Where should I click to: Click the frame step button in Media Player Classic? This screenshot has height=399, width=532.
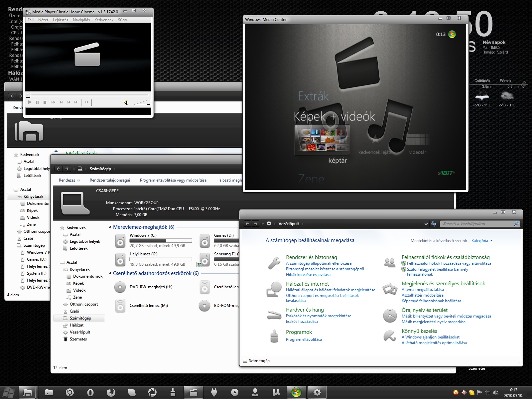[x=87, y=102]
